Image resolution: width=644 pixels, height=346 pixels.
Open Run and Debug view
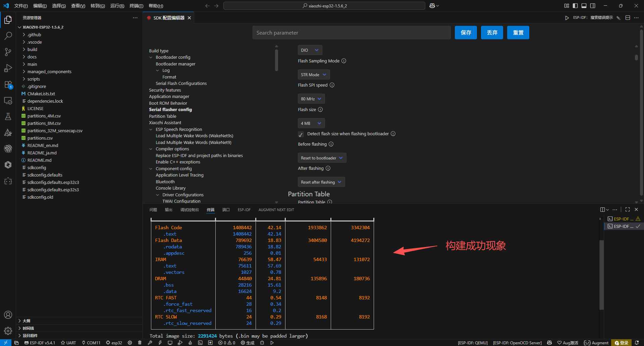tap(8, 68)
